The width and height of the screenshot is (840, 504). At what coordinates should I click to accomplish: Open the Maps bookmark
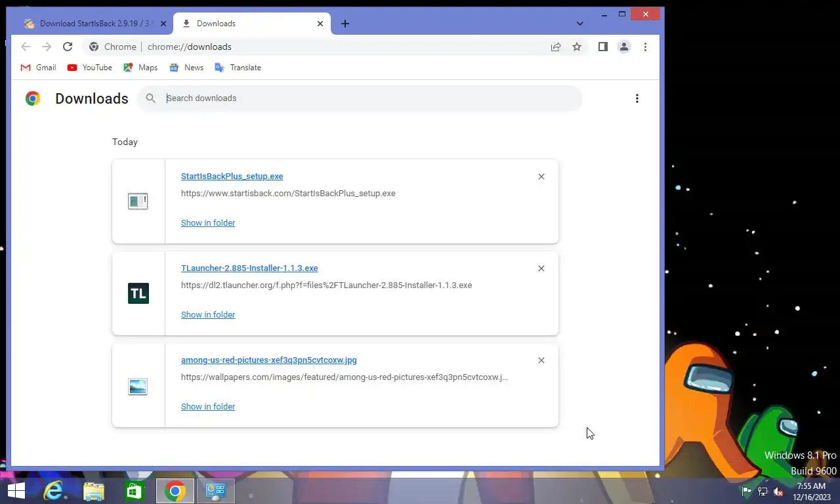(x=140, y=68)
